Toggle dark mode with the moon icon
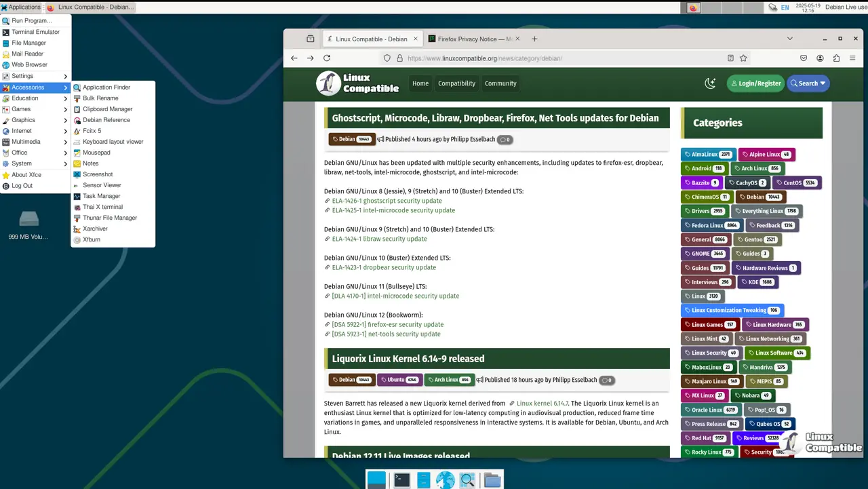 tap(710, 83)
